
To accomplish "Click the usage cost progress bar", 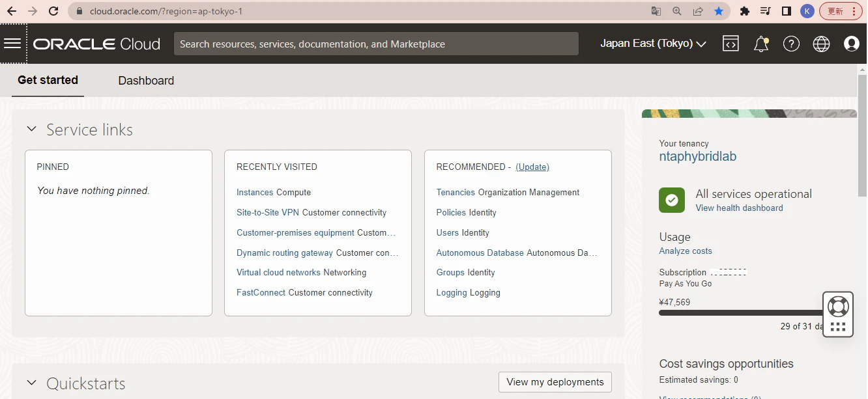I will click(742, 313).
